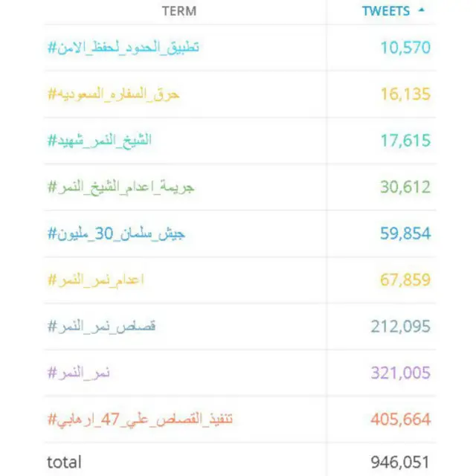Open the purple #نمر_النمر hashtag
This screenshot has width=476, height=476.
click(x=79, y=373)
